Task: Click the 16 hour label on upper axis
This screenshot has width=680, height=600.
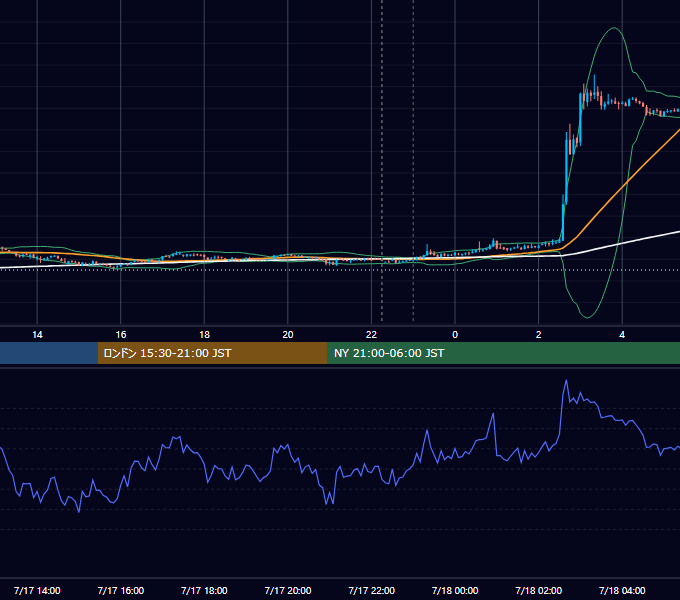Action: coord(121,335)
